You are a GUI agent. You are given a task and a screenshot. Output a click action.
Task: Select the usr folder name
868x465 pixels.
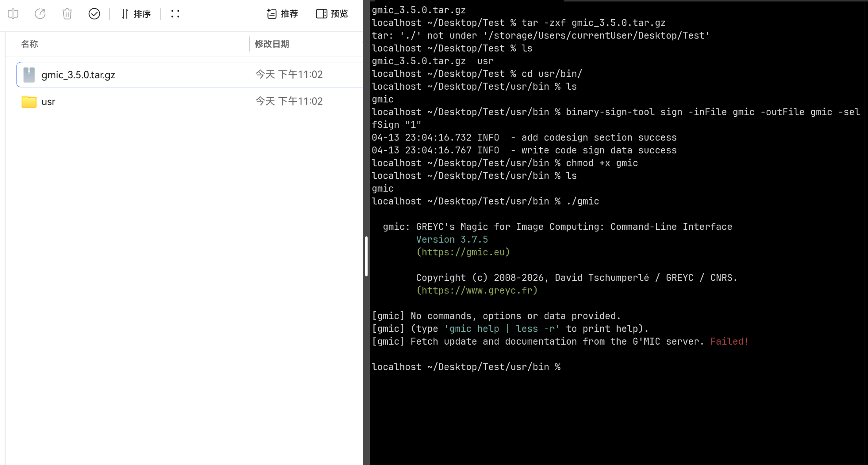[x=48, y=101]
